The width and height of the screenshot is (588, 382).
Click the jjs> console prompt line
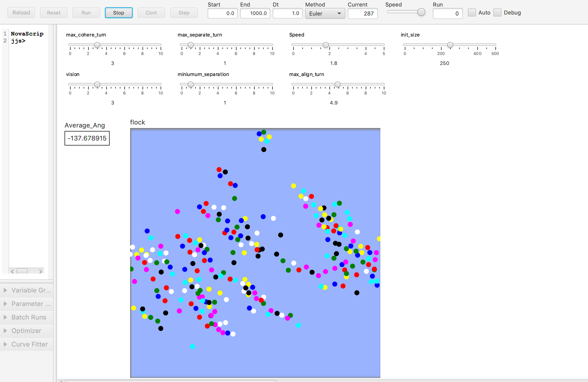pyautogui.click(x=18, y=41)
